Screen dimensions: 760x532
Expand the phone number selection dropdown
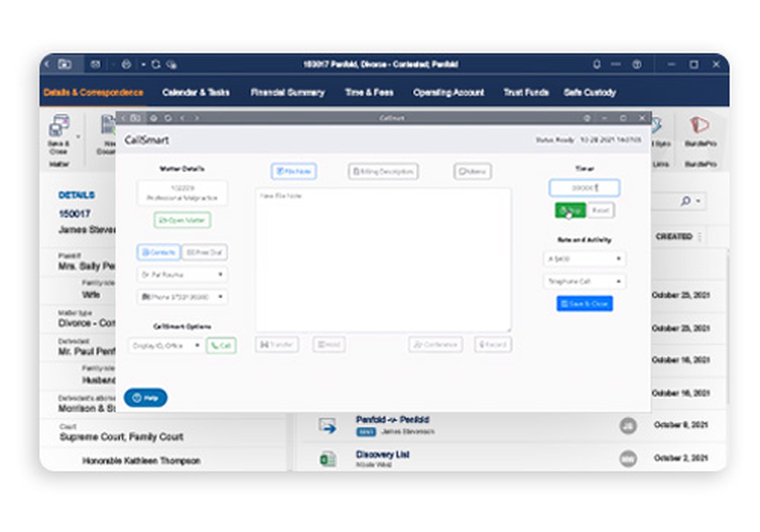click(182, 297)
